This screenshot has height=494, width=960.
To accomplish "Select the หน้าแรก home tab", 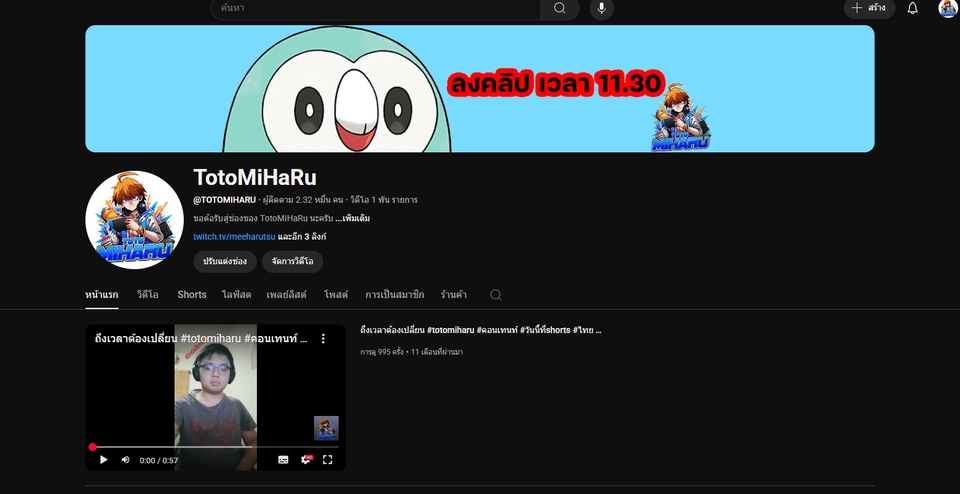I will [x=102, y=294].
